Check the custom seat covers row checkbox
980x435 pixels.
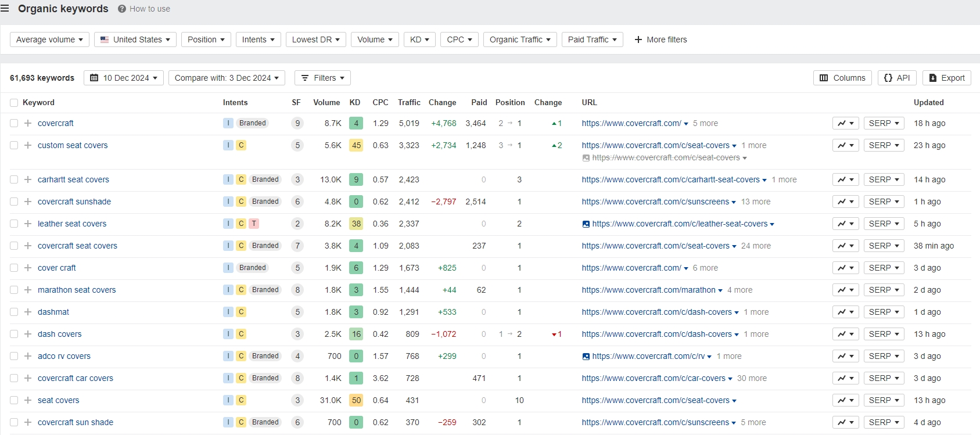point(14,145)
